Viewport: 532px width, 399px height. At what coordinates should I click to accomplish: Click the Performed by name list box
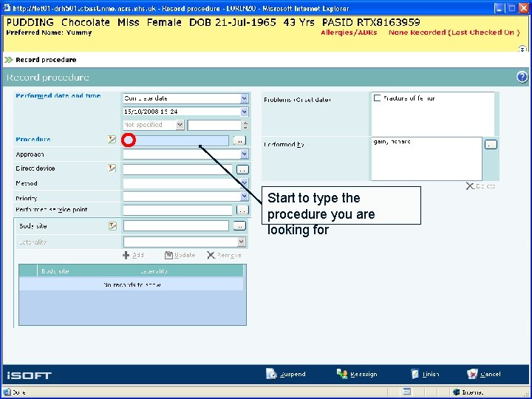click(x=426, y=159)
